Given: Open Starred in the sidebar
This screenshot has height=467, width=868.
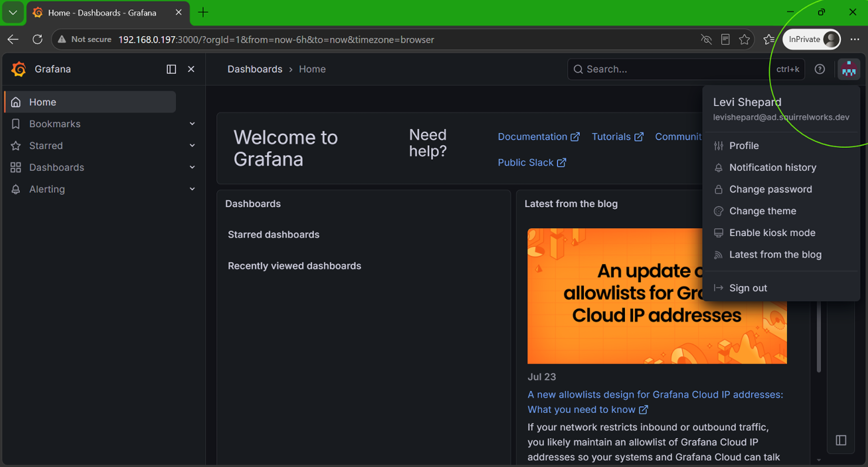Looking at the screenshot, I should 45,145.
